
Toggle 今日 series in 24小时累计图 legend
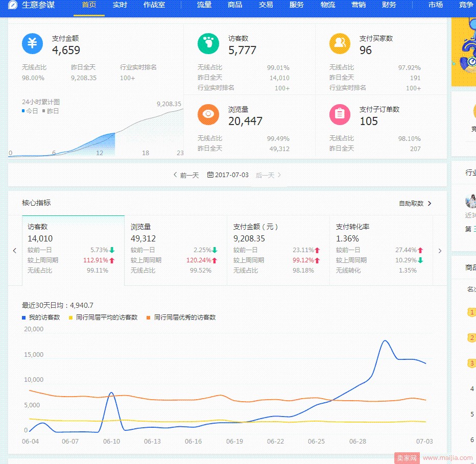[30, 111]
